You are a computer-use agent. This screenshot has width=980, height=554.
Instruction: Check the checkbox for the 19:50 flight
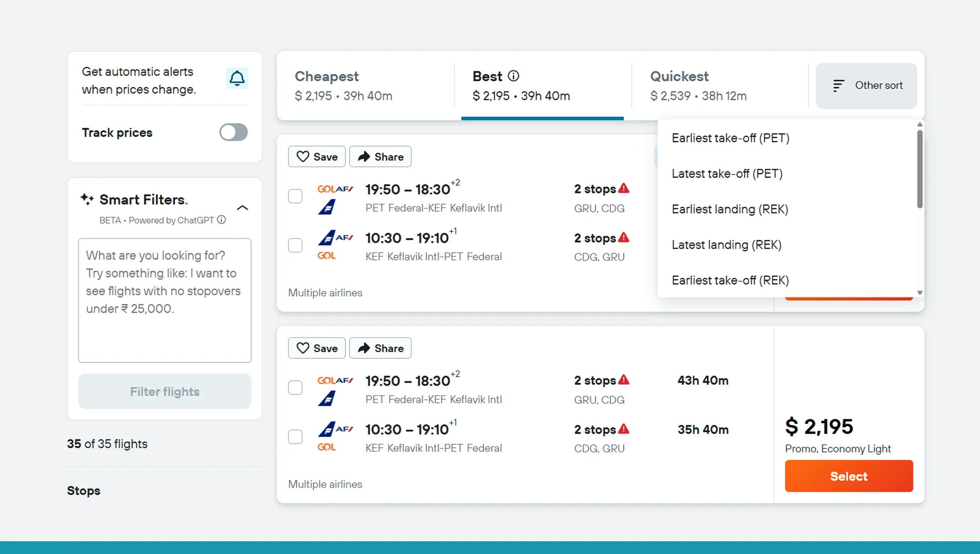click(x=295, y=196)
